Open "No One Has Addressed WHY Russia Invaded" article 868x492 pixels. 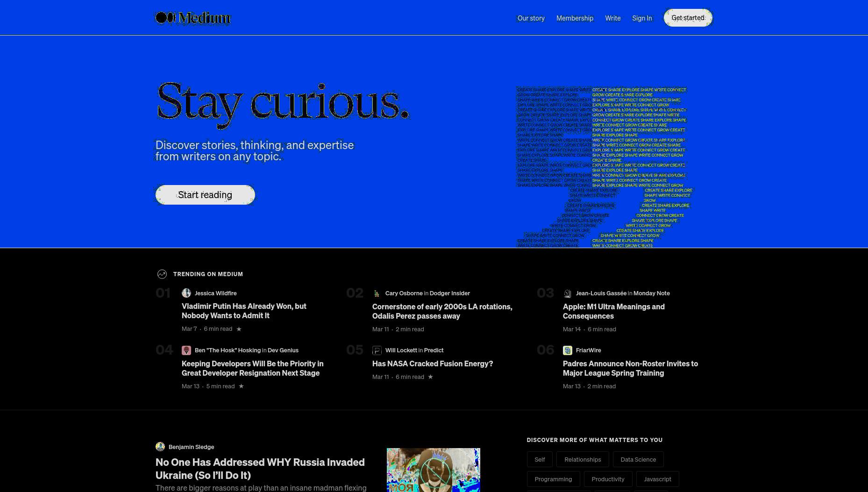click(x=260, y=468)
